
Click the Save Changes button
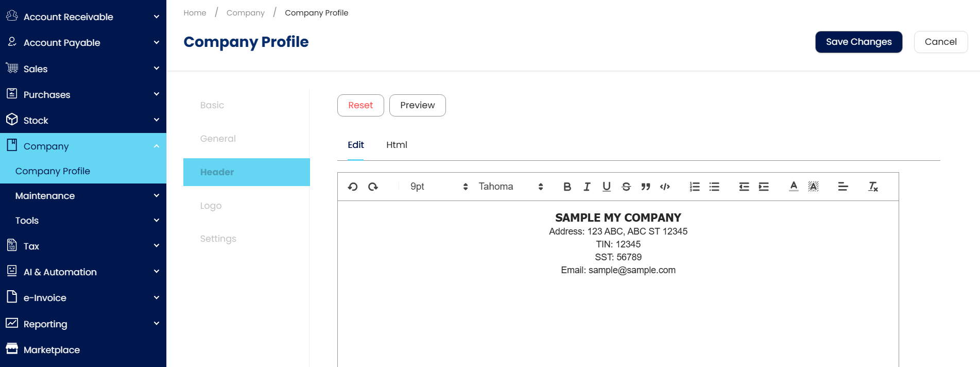tap(858, 42)
